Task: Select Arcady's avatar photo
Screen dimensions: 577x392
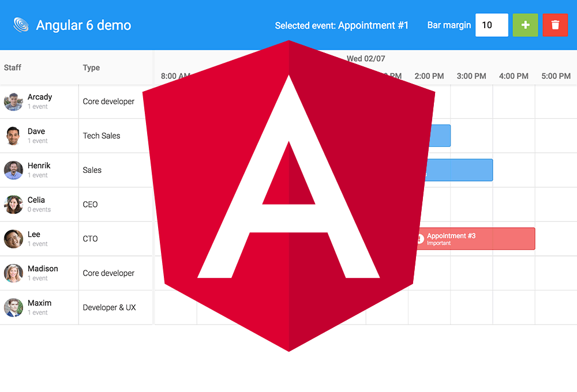Action: [x=14, y=101]
